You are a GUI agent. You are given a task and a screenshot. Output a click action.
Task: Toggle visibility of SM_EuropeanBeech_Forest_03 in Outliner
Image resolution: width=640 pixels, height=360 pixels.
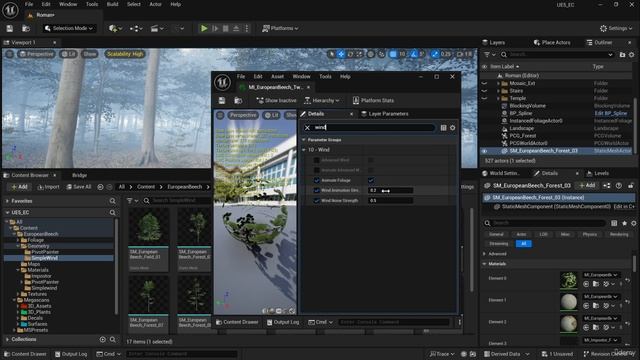pyautogui.click(x=484, y=151)
